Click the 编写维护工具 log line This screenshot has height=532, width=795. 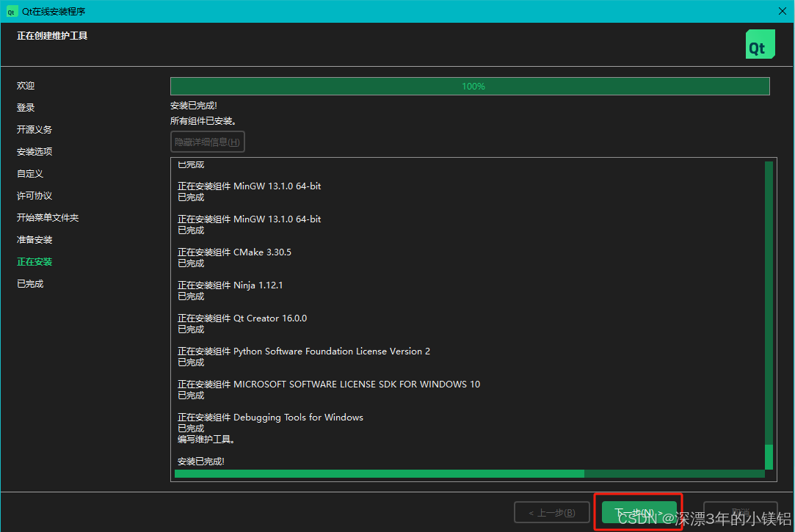click(x=206, y=440)
